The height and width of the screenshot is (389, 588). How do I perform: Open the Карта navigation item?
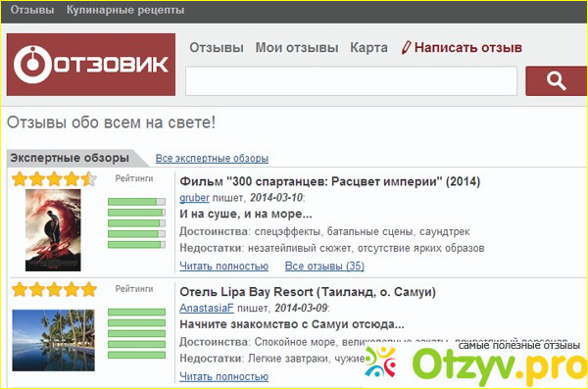368,48
